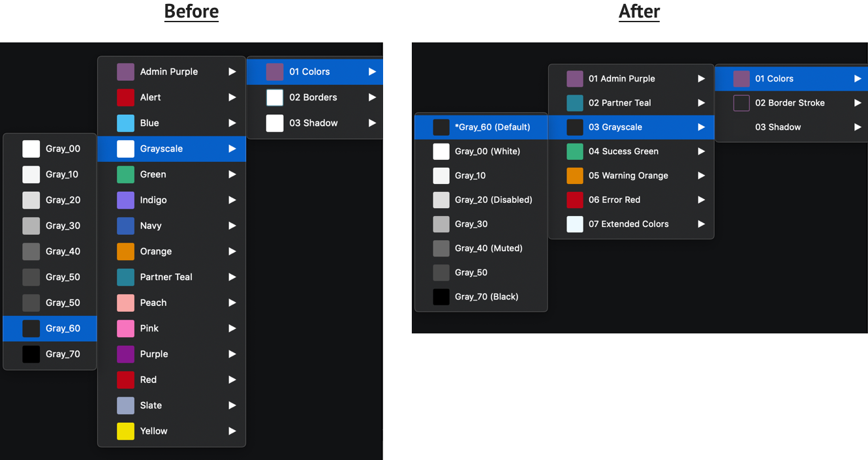Click the Gray_70 (Black) color swatch
Image resolution: width=868 pixels, height=460 pixels.
click(x=441, y=296)
